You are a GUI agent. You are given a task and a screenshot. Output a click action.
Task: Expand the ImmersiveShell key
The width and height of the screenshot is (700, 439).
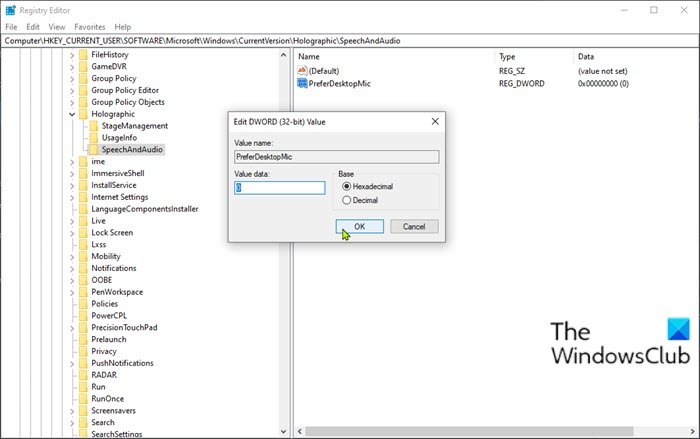point(72,174)
